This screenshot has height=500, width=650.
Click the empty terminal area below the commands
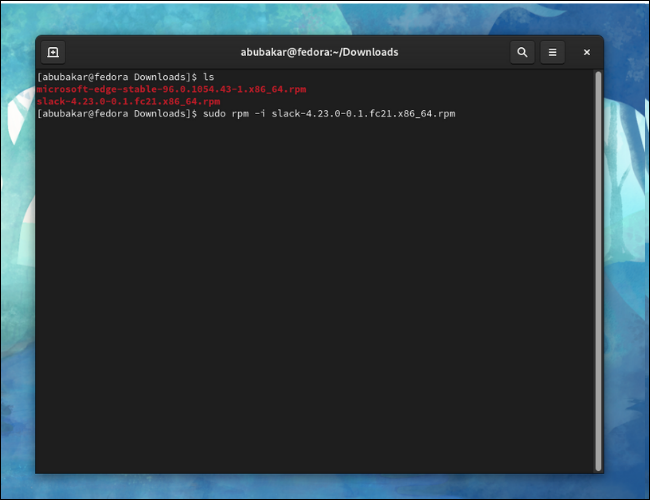coord(315,300)
